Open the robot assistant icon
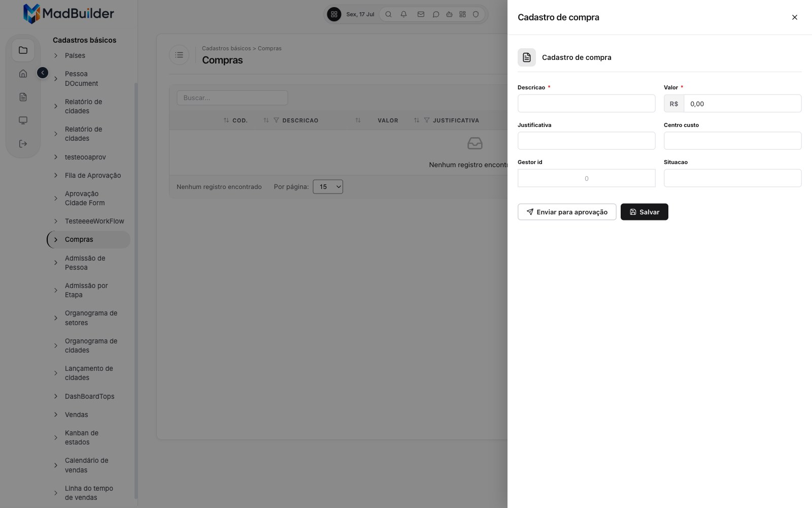This screenshot has width=812, height=508. tap(449, 14)
